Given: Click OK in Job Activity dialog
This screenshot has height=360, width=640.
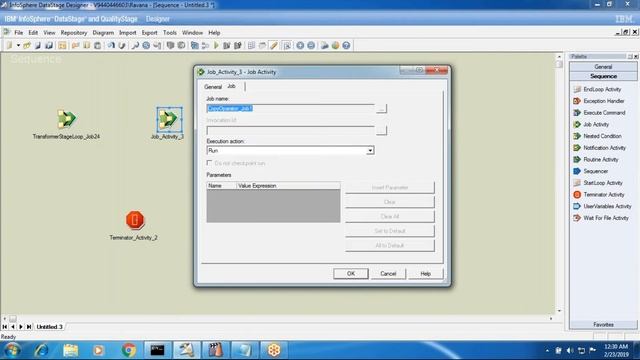Looking at the screenshot, I should 351,273.
